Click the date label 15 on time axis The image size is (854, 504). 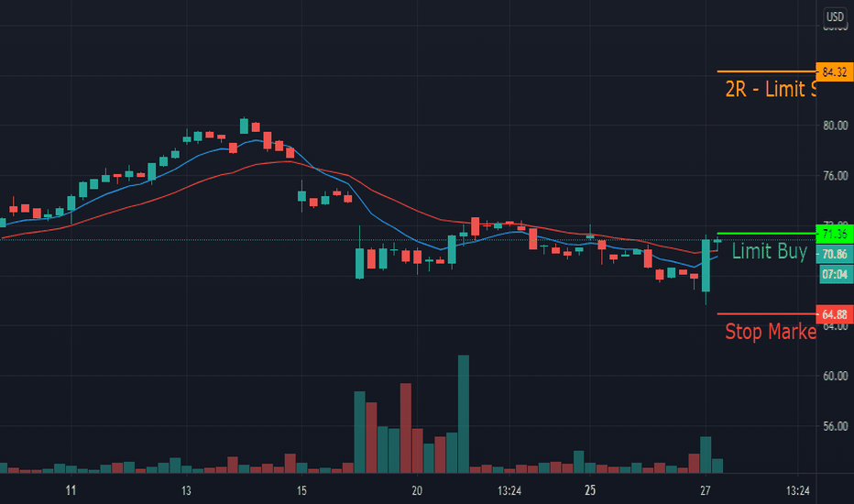pos(301,491)
